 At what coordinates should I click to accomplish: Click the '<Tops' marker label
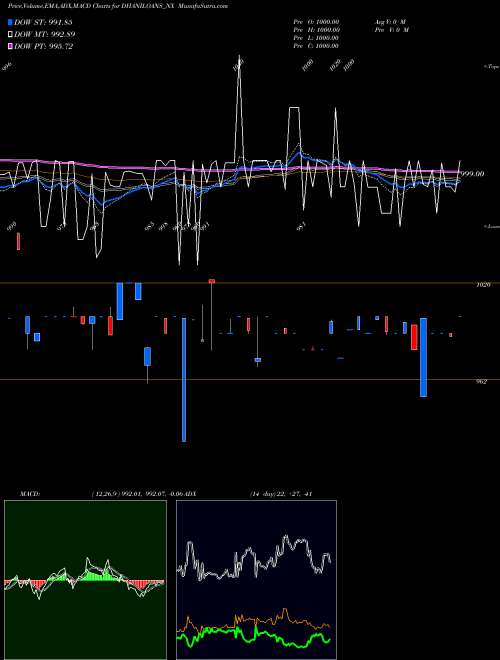tap(492, 67)
